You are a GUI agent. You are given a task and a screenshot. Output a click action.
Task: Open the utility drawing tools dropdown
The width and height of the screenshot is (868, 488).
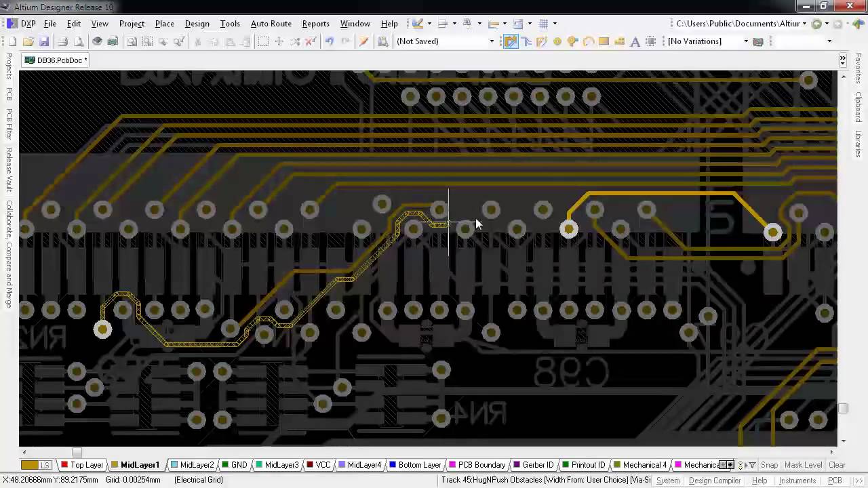[429, 24]
